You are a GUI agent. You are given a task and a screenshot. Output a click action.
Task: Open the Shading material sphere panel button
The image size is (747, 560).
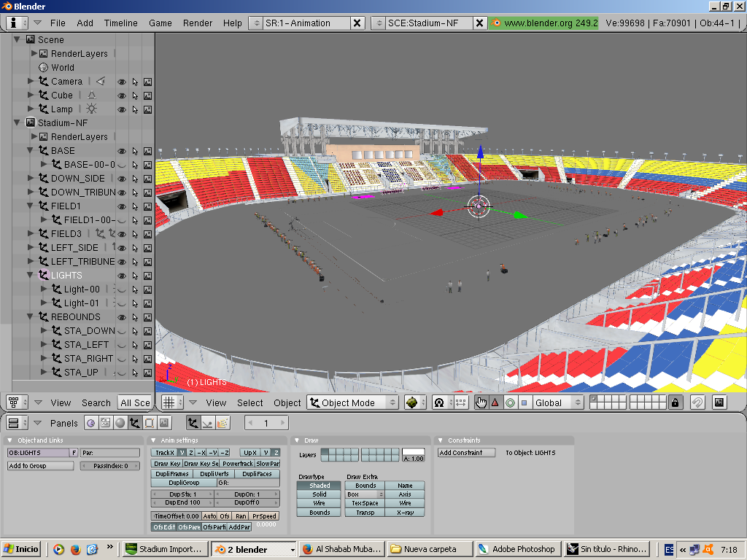coord(120,423)
